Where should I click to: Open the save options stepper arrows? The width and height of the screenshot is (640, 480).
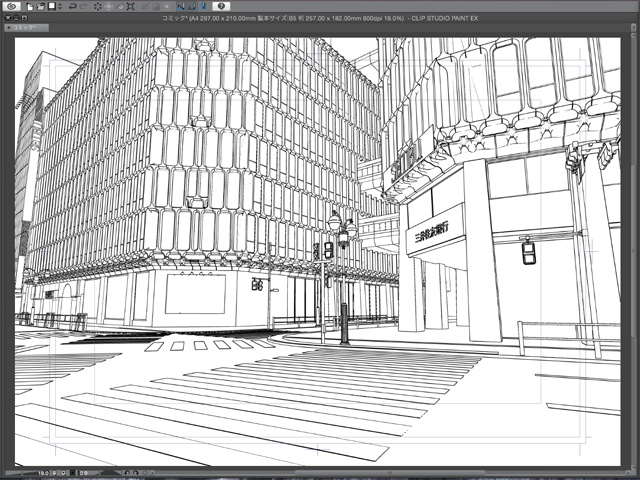[60, 7]
